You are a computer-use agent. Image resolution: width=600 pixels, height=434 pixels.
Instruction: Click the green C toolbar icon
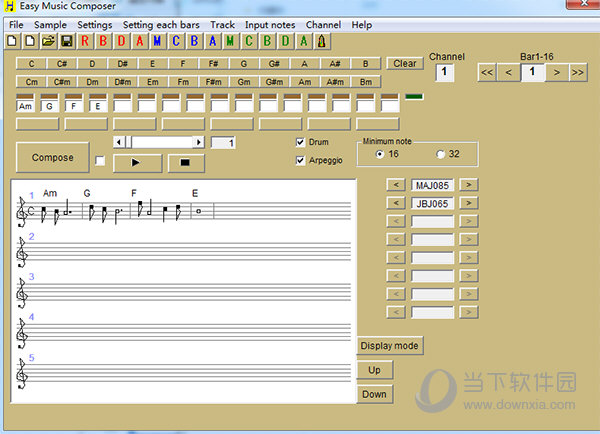(x=249, y=41)
